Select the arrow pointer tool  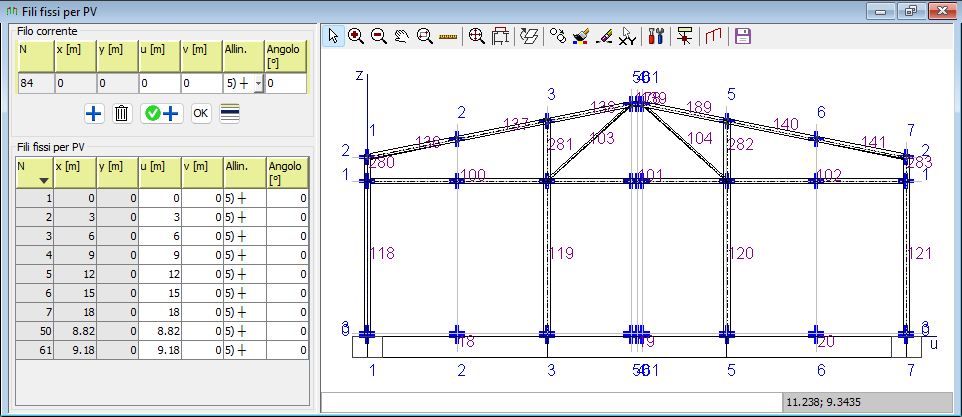tap(334, 36)
